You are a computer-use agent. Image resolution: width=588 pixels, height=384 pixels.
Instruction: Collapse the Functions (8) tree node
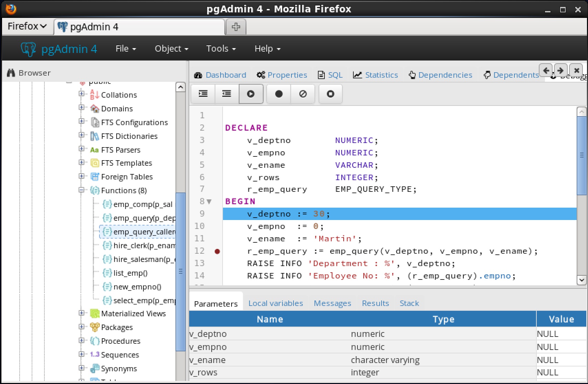click(82, 190)
